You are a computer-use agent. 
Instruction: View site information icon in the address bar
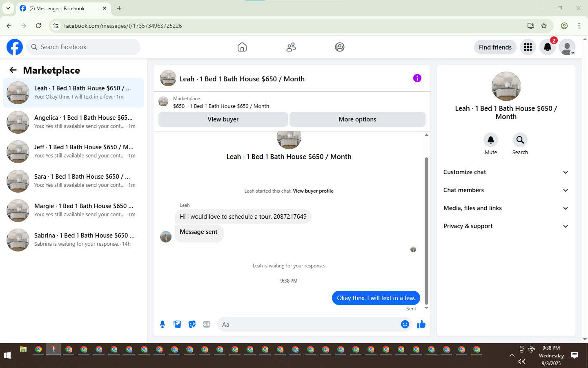pyautogui.click(x=56, y=26)
